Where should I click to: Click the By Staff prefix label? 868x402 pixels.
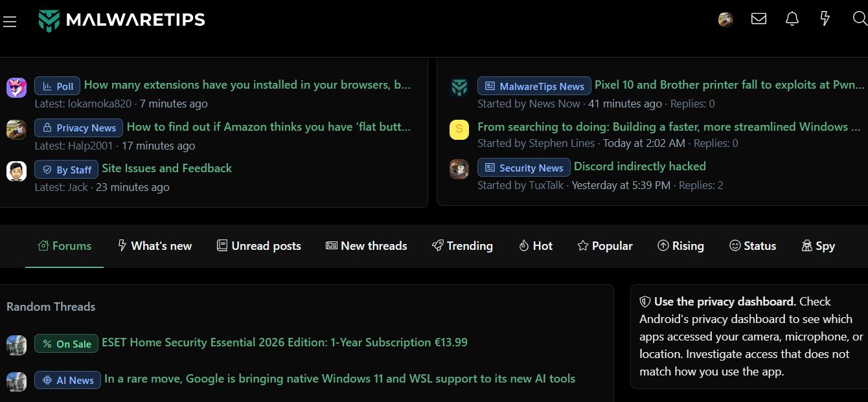[66, 170]
